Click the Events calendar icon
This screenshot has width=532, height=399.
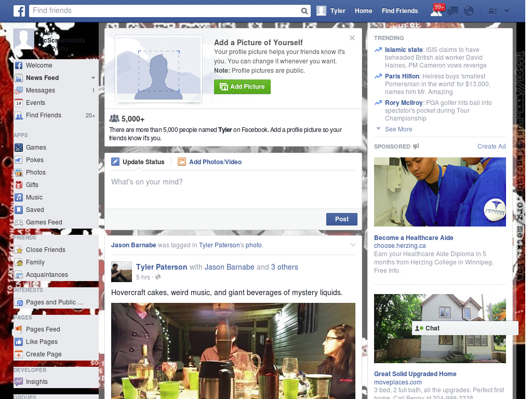click(x=19, y=103)
